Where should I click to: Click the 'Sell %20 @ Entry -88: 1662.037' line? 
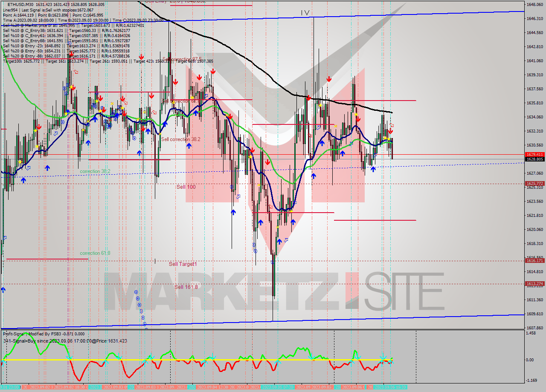pos(66,56)
